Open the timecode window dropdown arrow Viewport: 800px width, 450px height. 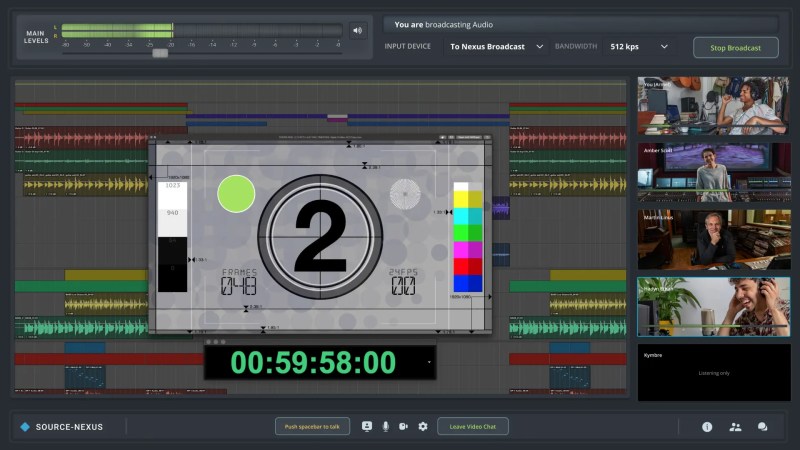pos(429,362)
